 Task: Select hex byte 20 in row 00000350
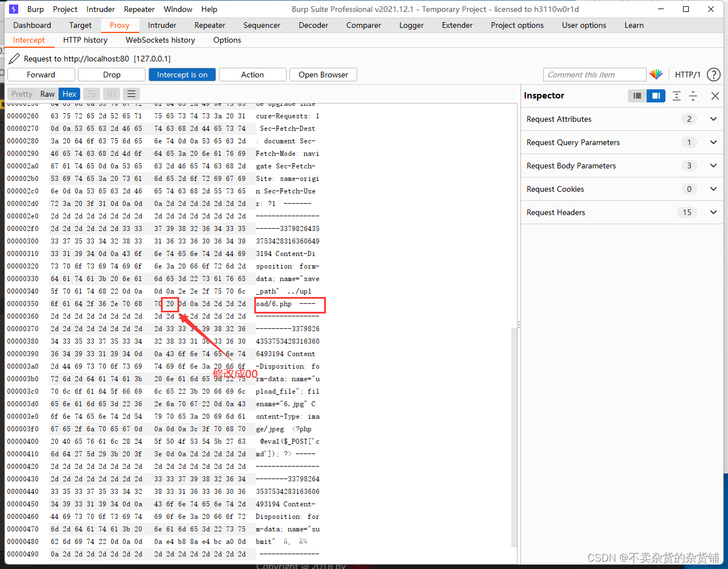coord(170,304)
